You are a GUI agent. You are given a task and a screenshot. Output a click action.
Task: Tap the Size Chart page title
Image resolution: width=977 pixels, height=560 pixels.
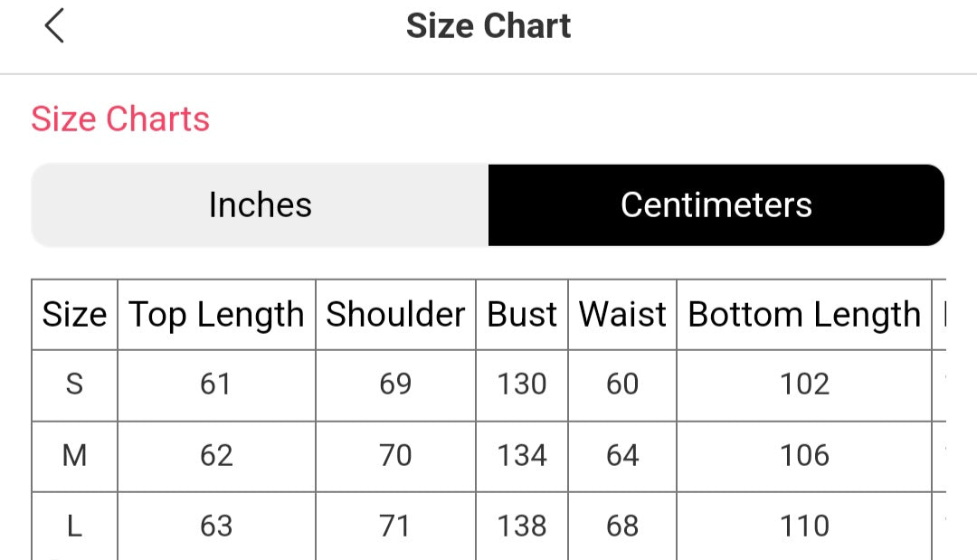(x=488, y=26)
